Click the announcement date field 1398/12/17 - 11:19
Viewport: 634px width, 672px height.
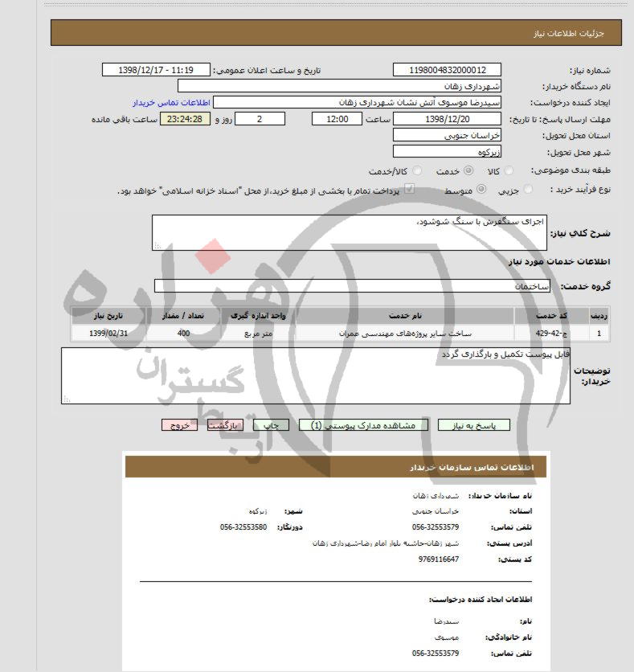point(156,70)
